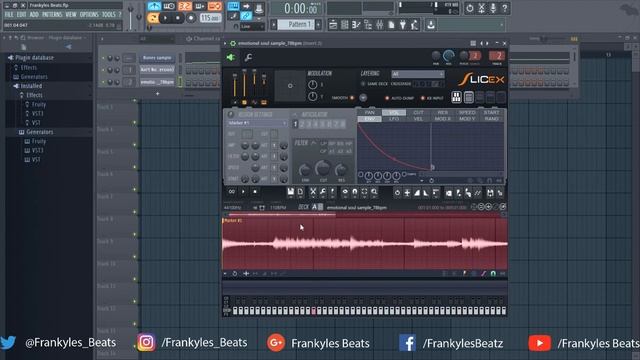The width and height of the screenshot is (640, 360).
Task: Open the EDIT menu
Action: pos(21,15)
